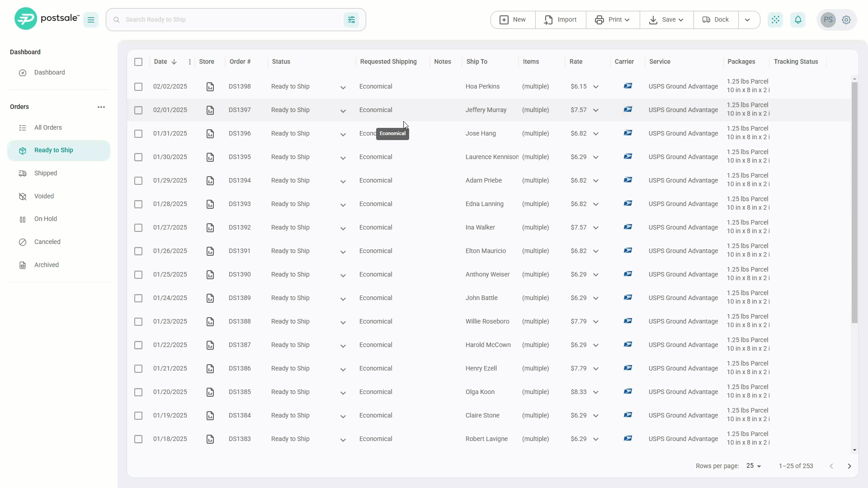This screenshot has width=868, height=488.
Task: Select the Voided orders section
Action: 43,196
